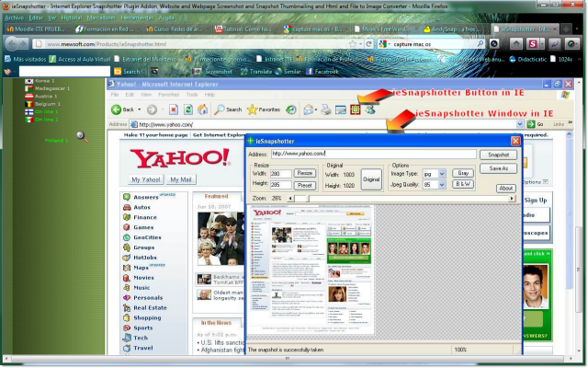Image resolution: width=588 pixels, height=368 pixels.
Task: Click the Preset button
Action: tap(305, 186)
